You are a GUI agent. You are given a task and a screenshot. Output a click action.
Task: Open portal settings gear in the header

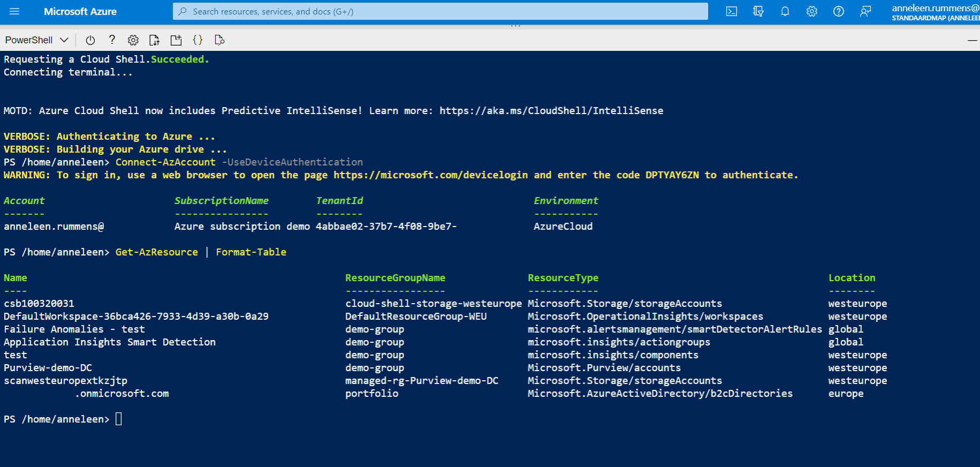coord(812,11)
